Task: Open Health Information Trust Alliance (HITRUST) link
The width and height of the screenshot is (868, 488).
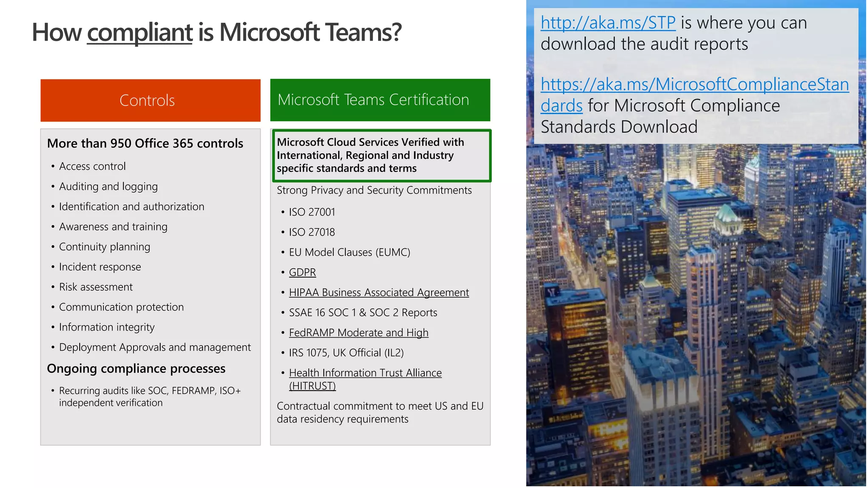Action: 365,379
